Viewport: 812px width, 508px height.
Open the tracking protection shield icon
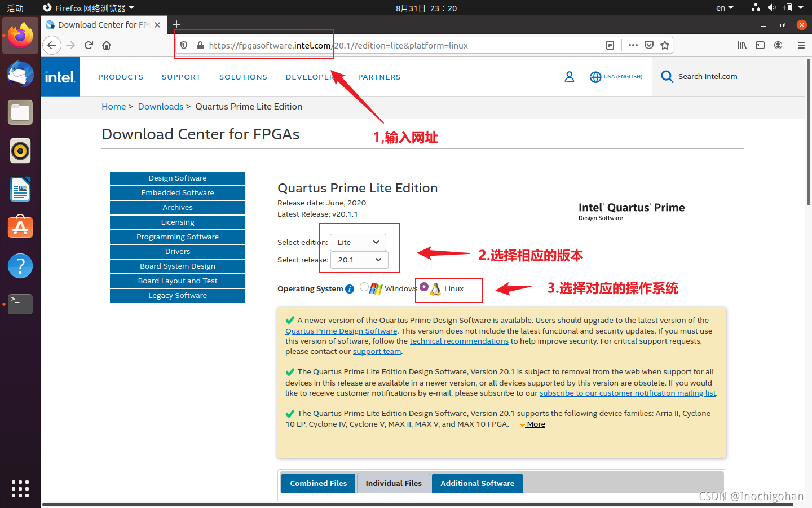tap(184, 45)
